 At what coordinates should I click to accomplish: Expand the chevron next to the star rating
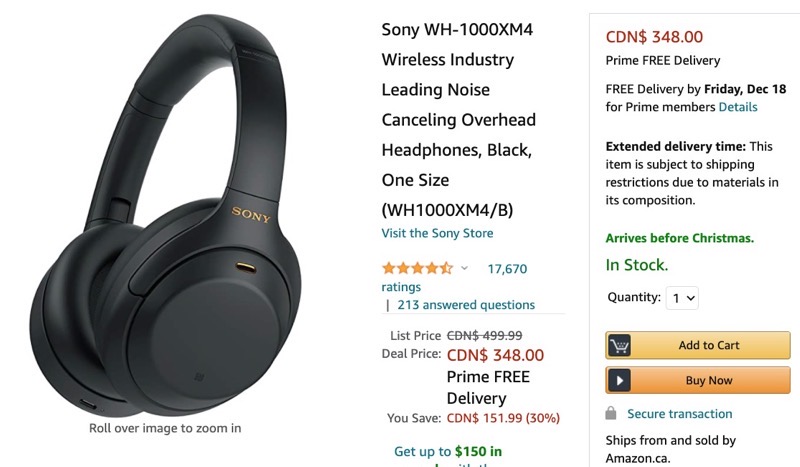tap(464, 268)
